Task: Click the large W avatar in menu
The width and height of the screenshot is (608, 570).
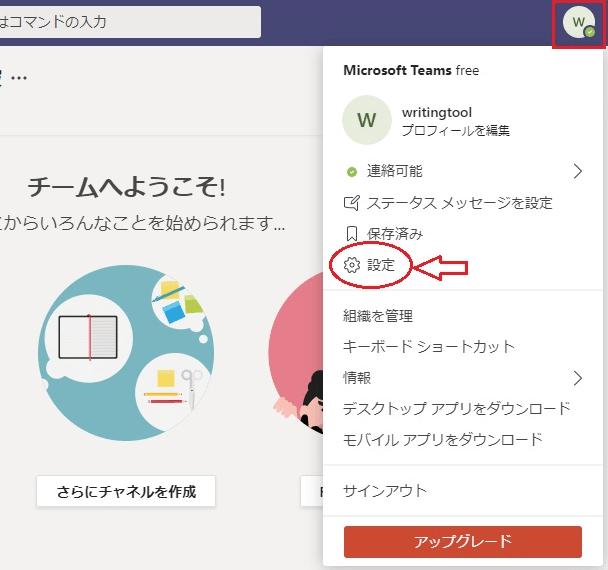Action: (x=367, y=121)
